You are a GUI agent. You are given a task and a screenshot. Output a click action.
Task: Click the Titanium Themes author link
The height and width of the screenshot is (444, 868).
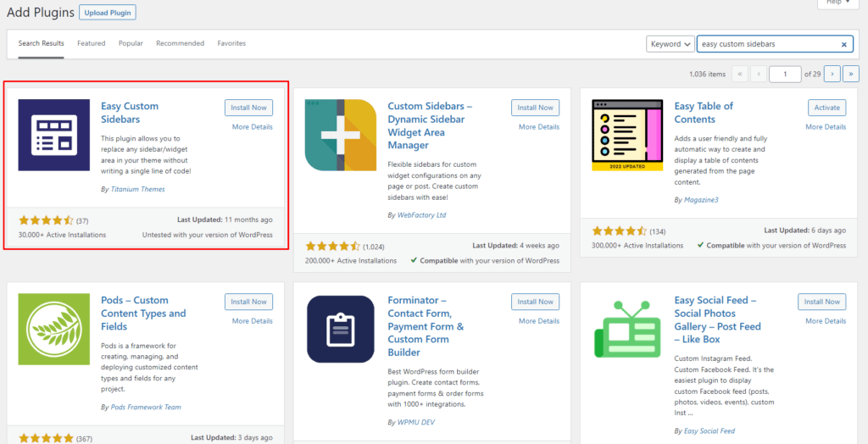click(137, 189)
